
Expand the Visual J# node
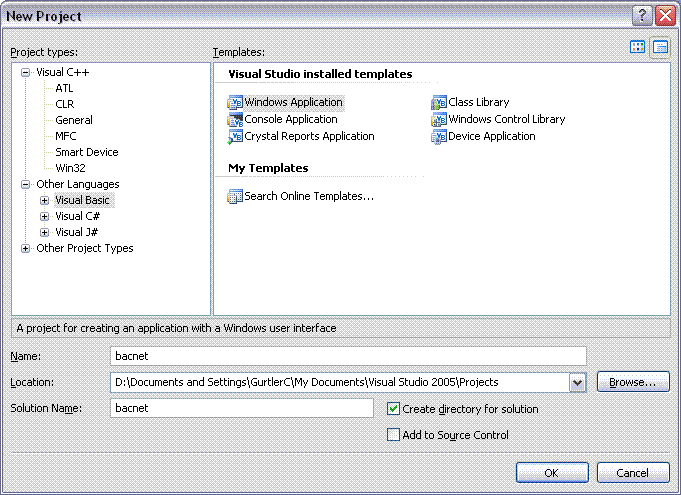(44, 232)
